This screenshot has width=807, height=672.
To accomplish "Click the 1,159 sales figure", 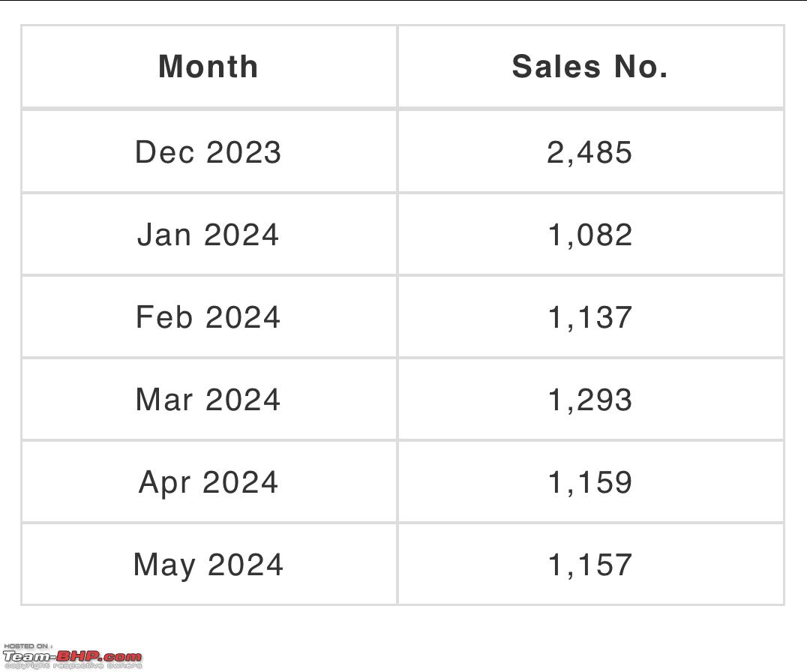I will 589,483.
